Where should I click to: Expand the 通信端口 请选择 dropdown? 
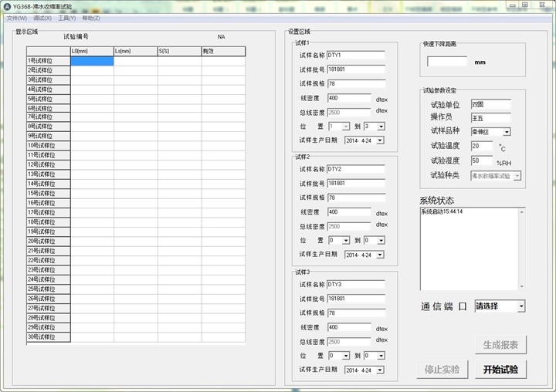click(521, 306)
